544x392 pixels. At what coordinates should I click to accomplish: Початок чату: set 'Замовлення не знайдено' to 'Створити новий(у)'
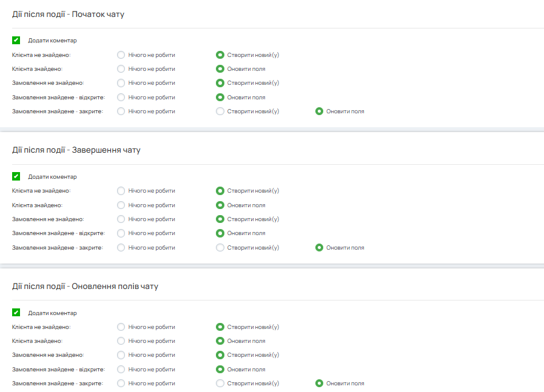tap(220, 83)
